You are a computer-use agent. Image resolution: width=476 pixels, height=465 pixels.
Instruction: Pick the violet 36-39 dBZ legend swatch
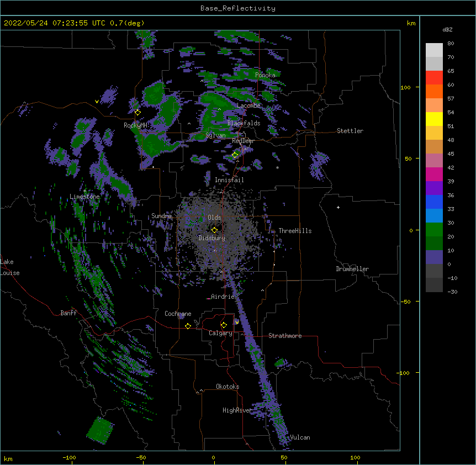pyautogui.click(x=434, y=188)
